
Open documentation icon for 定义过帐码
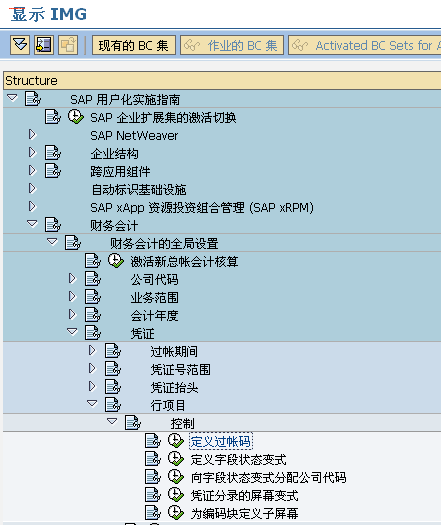[x=153, y=441]
